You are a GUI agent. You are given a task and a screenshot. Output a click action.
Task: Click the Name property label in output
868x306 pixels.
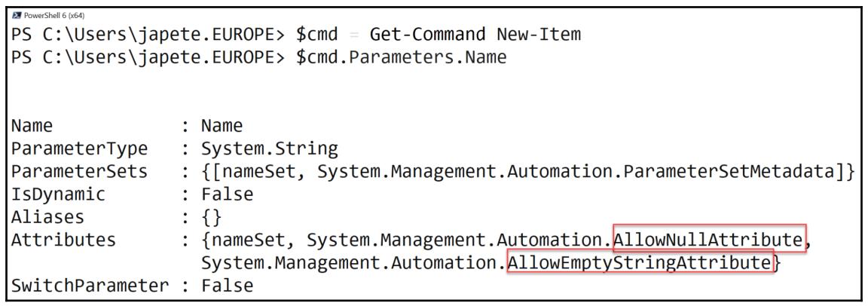point(32,126)
